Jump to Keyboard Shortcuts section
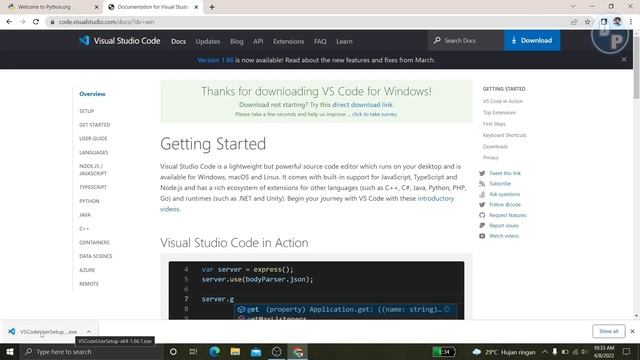The height and width of the screenshot is (360, 640). [x=504, y=135]
